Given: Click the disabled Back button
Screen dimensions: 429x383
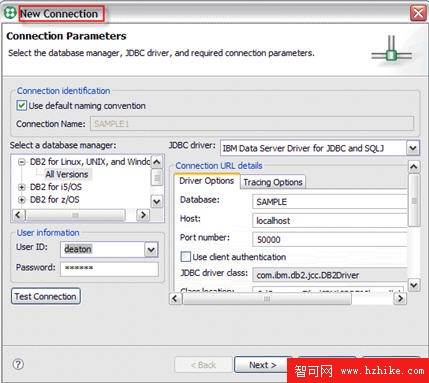Looking at the screenshot, I should pyautogui.click(x=203, y=365).
